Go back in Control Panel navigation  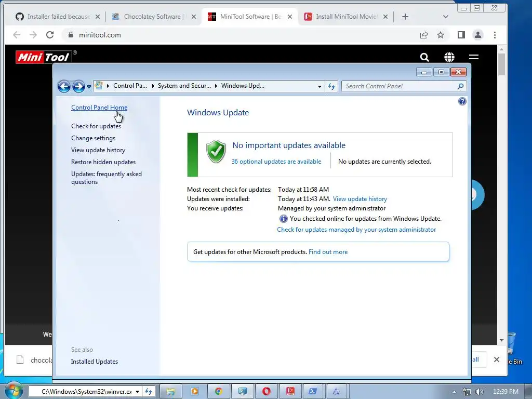[x=64, y=87]
